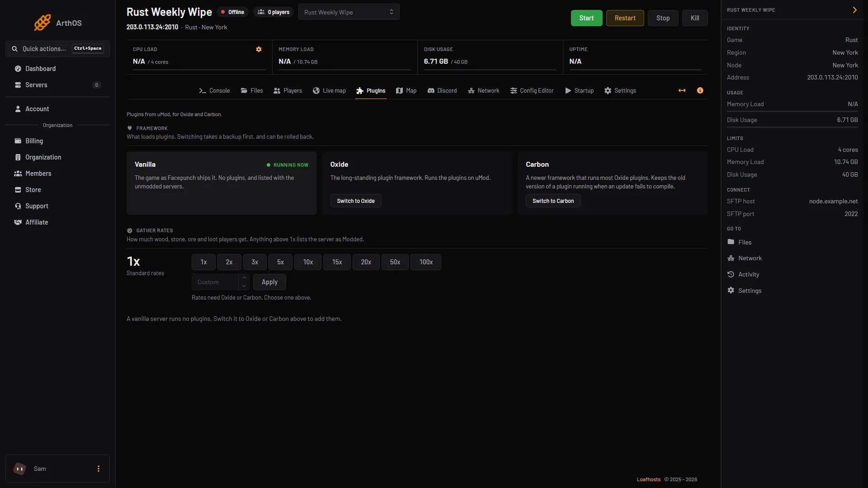The width and height of the screenshot is (868, 488).
Task: Select the 2x gather rate
Action: [229, 262]
